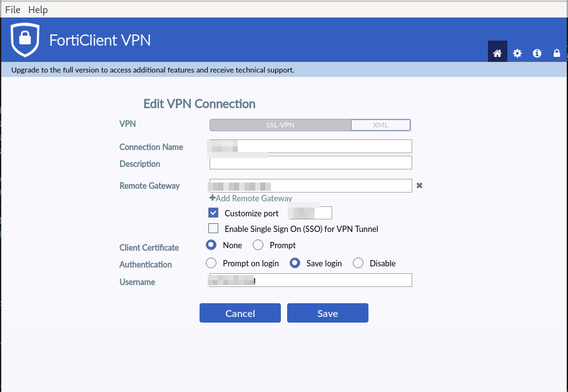Open settings gear icon in header
The image size is (568, 392).
click(x=517, y=54)
